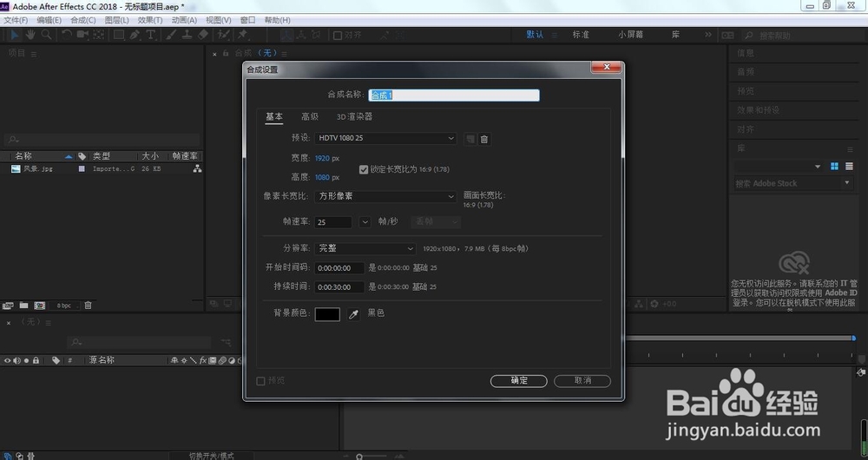The height and width of the screenshot is (460, 868).
Task: Open the 8 bpc color depth control
Action: (63, 306)
